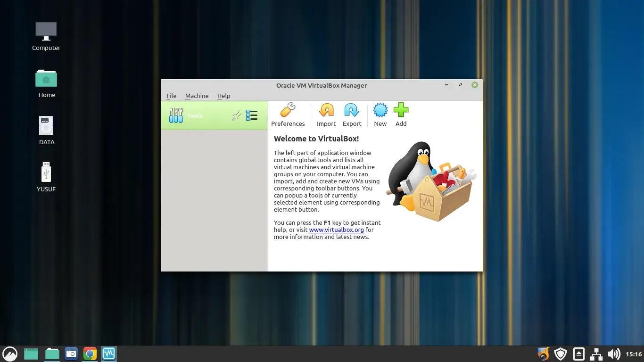Open the network connections tray icon
Viewport: 644px width, 362px height.
pos(596,354)
